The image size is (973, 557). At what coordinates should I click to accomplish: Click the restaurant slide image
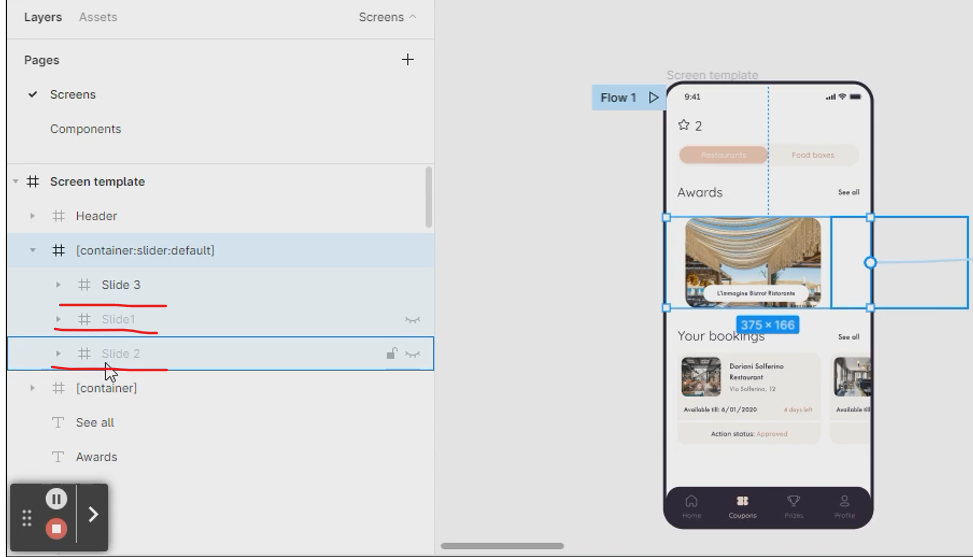(x=753, y=262)
